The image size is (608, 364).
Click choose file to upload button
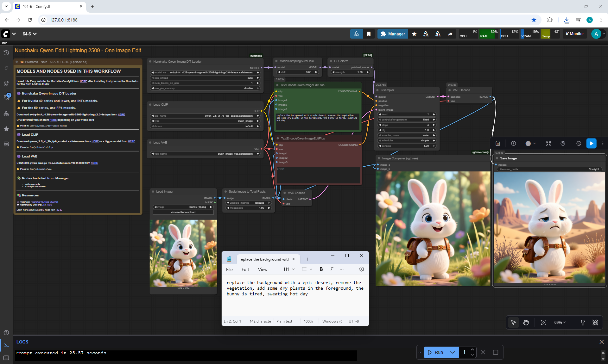click(183, 213)
